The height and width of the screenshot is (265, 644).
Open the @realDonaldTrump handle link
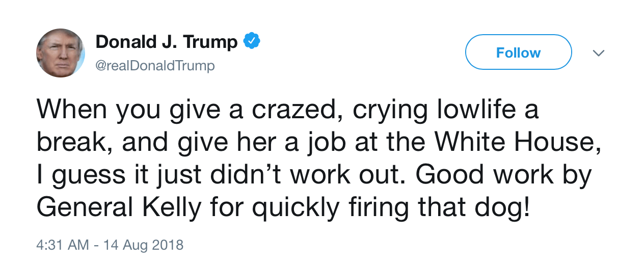coord(155,66)
